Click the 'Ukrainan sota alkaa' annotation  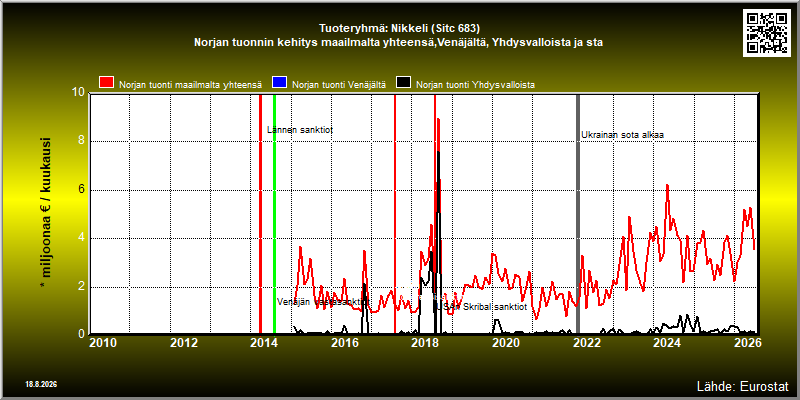tap(622, 135)
